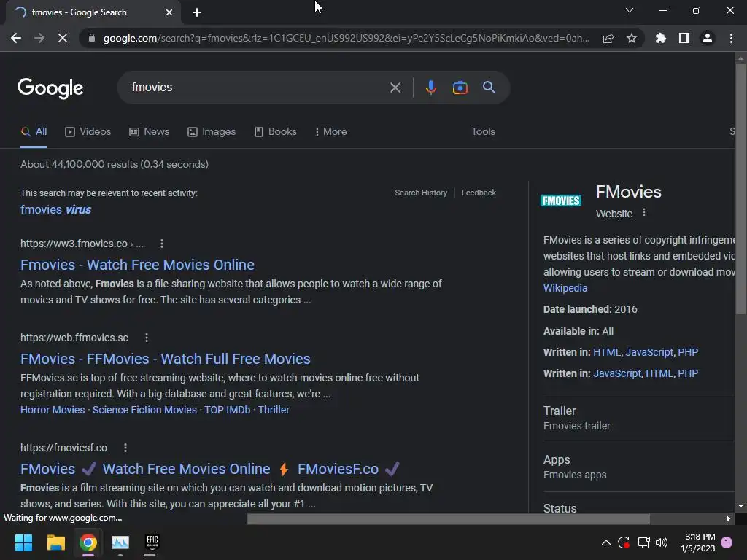The image size is (747, 560).
Task: Open File Explorer from taskbar
Action: tap(55, 542)
